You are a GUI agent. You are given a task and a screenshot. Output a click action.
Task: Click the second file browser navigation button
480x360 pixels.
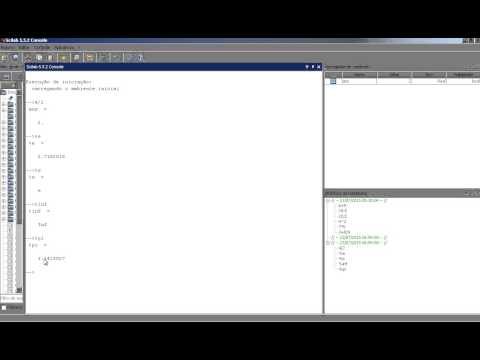point(18,77)
